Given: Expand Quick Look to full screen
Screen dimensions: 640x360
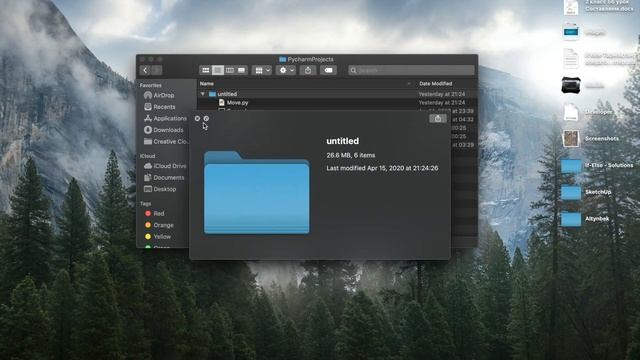Looking at the screenshot, I should click(x=206, y=118).
